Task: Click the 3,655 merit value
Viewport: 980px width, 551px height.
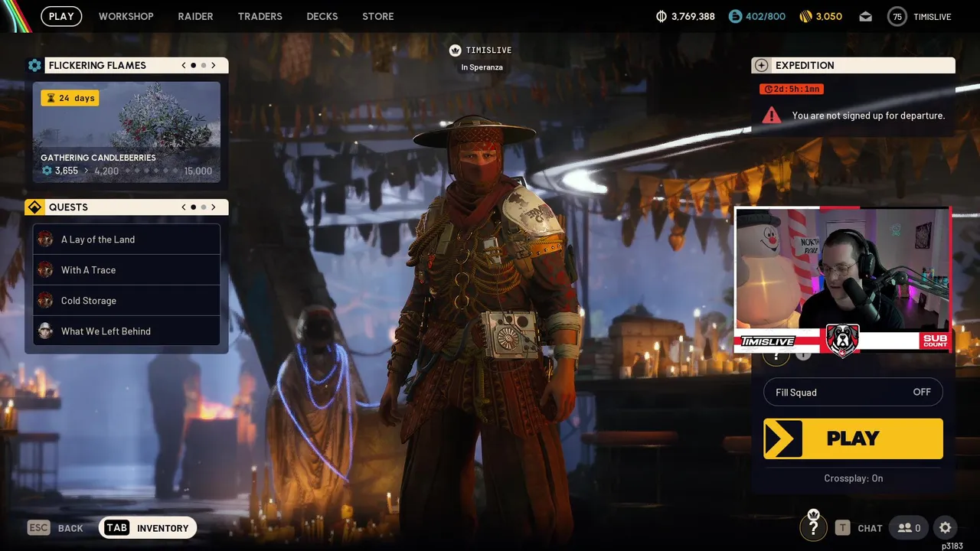Action: [x=67, y=171]
